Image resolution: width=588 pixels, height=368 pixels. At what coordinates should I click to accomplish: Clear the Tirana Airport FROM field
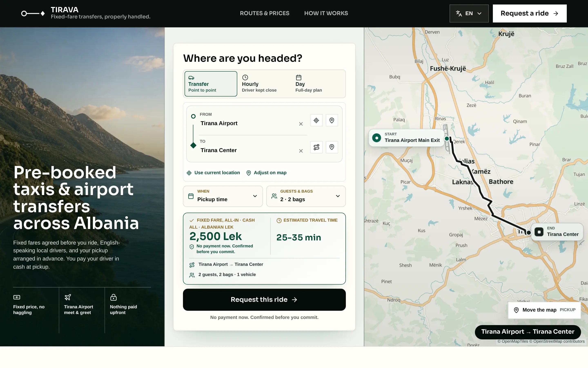[x=301, y=124]
